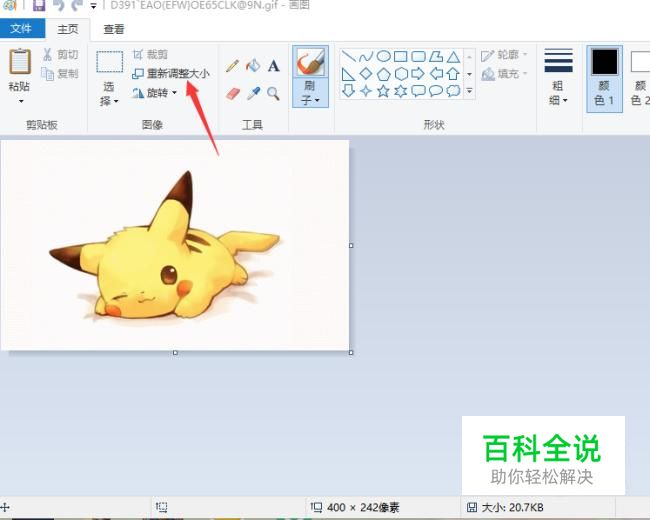Select the Fill with color bucket tool
The height and width of the screenshot is (520, 650).
[x=253, y=66]
